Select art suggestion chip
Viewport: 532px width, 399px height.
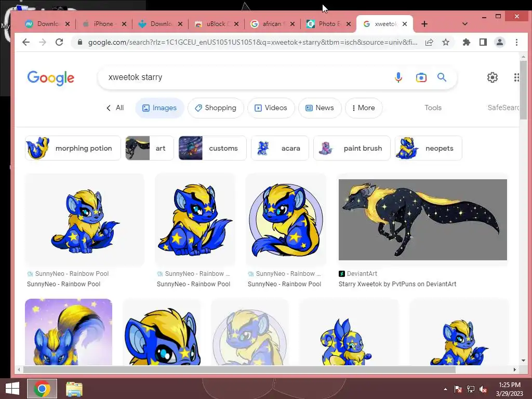[x=150, y=148]
